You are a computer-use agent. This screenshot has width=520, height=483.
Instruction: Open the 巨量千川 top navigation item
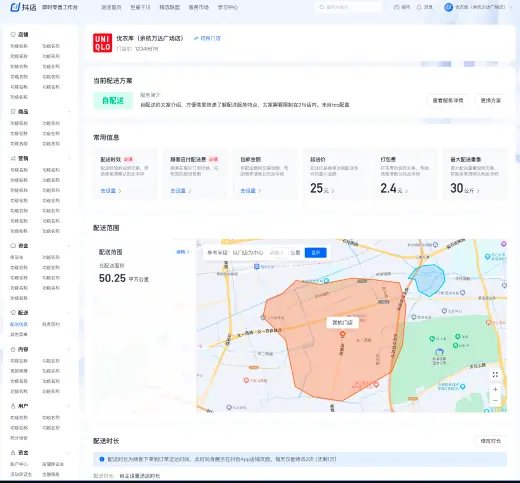tap(140, 7)
